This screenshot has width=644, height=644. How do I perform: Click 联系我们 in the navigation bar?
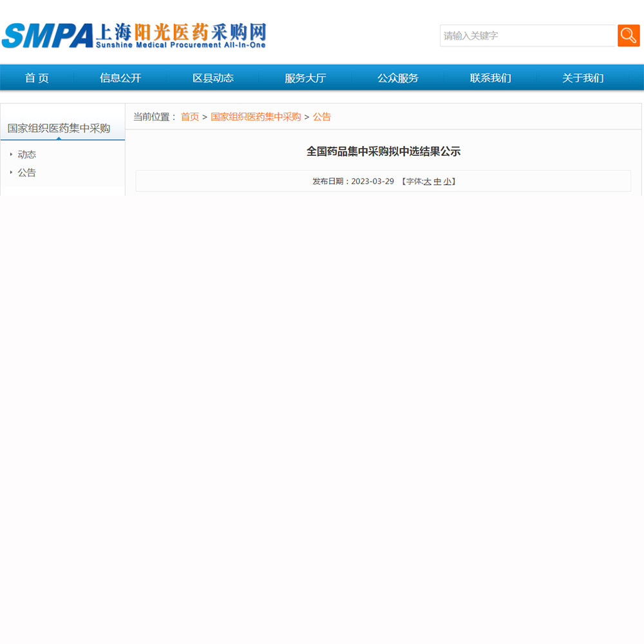tap(491, 78)
